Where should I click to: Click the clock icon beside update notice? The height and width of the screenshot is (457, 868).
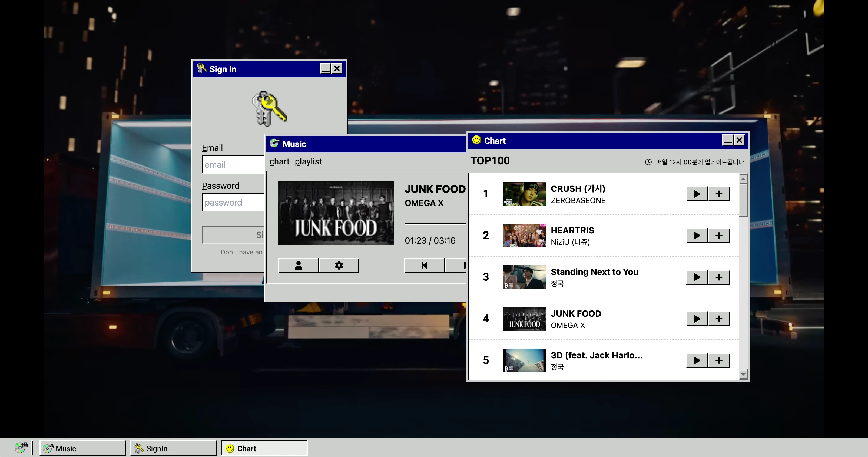648,162
